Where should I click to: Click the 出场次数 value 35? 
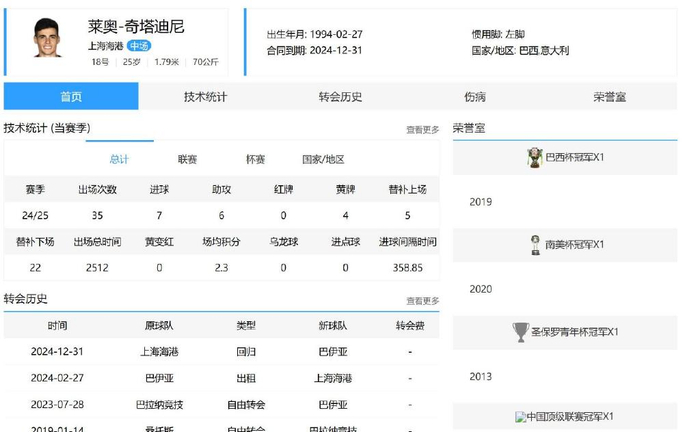pyautogui.click(x=97, y=216)
